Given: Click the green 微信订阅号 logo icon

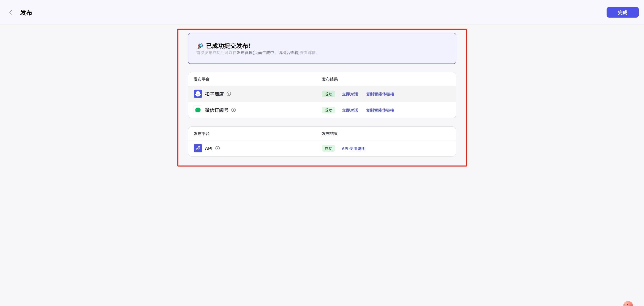Looking at the screenshot, I should click(x=198, y=110).
